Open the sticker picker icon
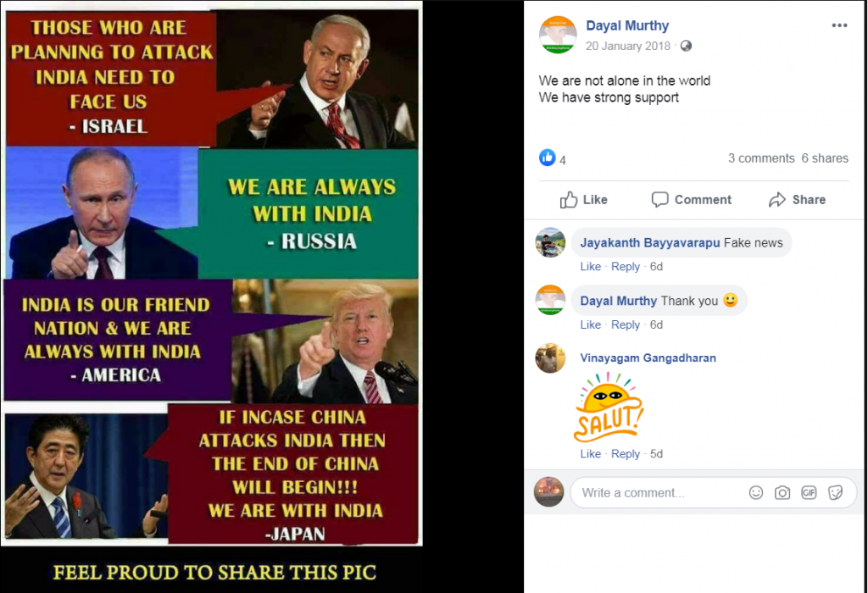868x593 pixels. pyautogui.click(x=835, y=492)
